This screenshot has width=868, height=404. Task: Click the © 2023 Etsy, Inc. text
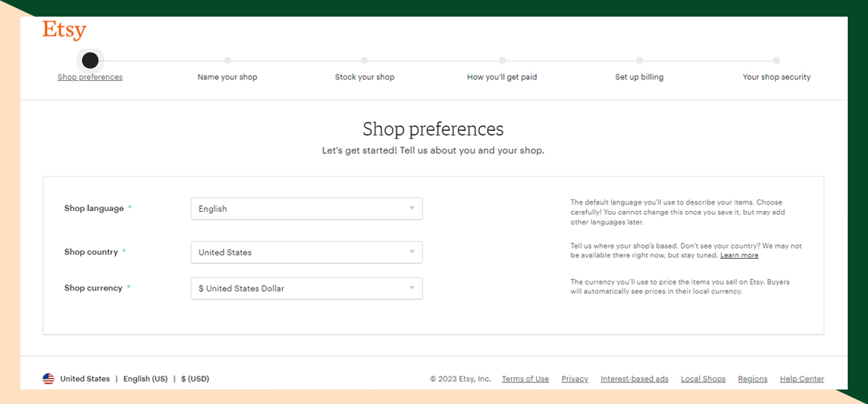click(461, 379)
